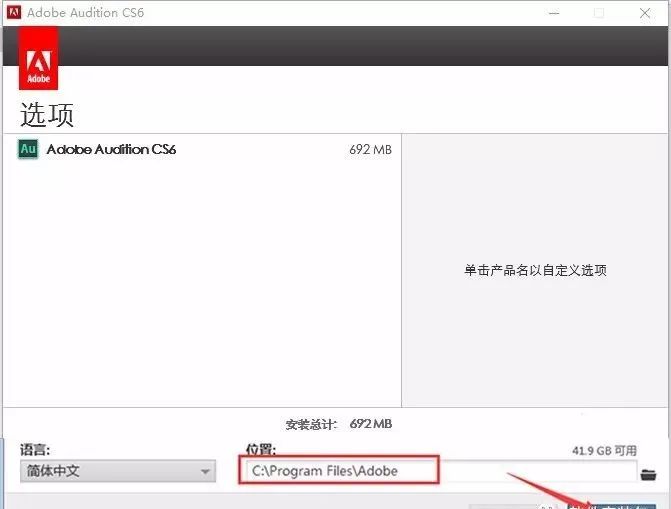Click the 单击产品名以自定义选项 hint text
671x509 pixels.
535,270
